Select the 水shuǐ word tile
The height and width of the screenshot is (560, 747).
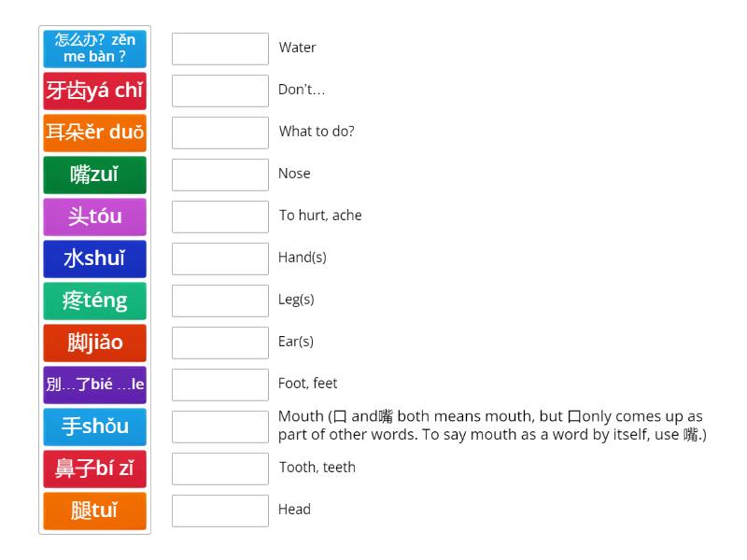93,259
